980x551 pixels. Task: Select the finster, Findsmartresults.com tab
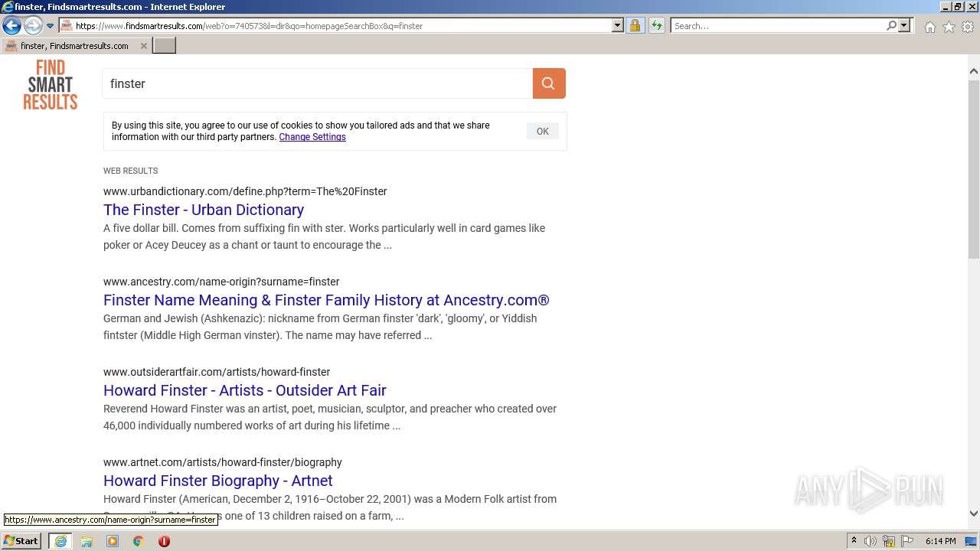coord(75,46)
